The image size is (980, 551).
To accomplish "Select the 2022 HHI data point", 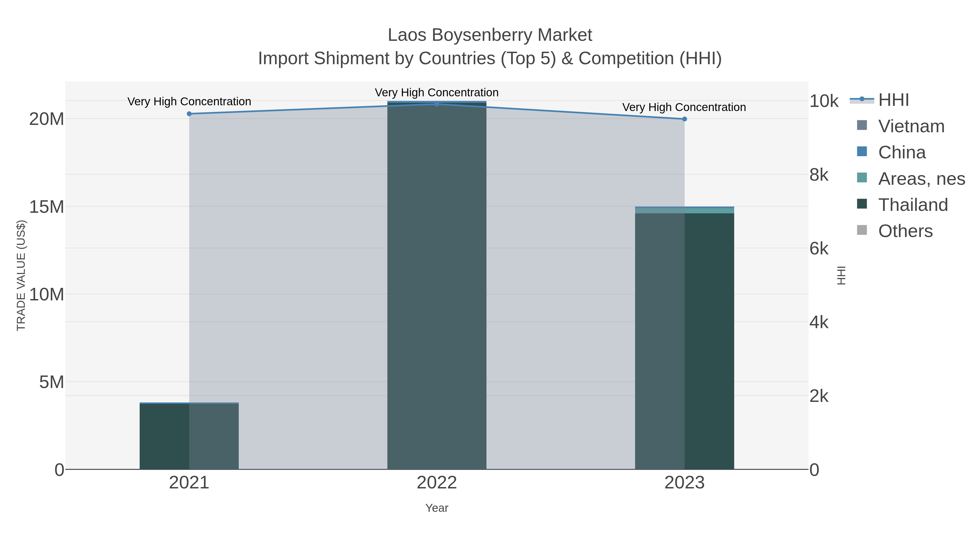I will tap(437, 104).
